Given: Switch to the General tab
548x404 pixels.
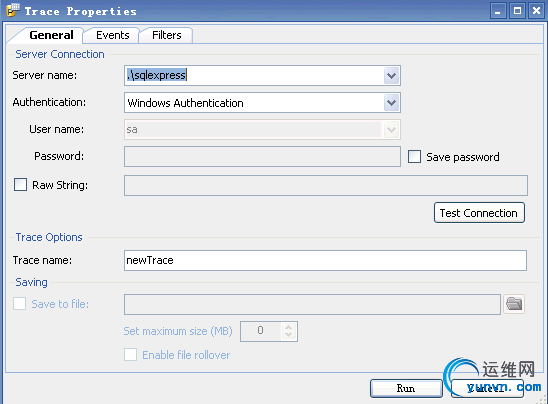Looking at the screenshot, I should pyautogui.click(x=51, y=35).
